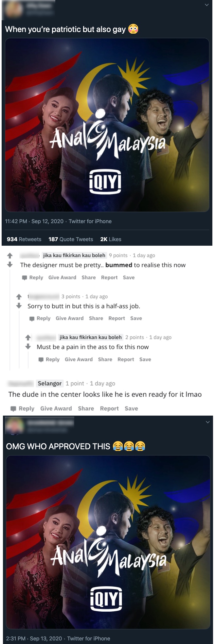Click the reply speech-bubble icon under the Selangor comment
214x644 pixels.
[x=13, y=409]
